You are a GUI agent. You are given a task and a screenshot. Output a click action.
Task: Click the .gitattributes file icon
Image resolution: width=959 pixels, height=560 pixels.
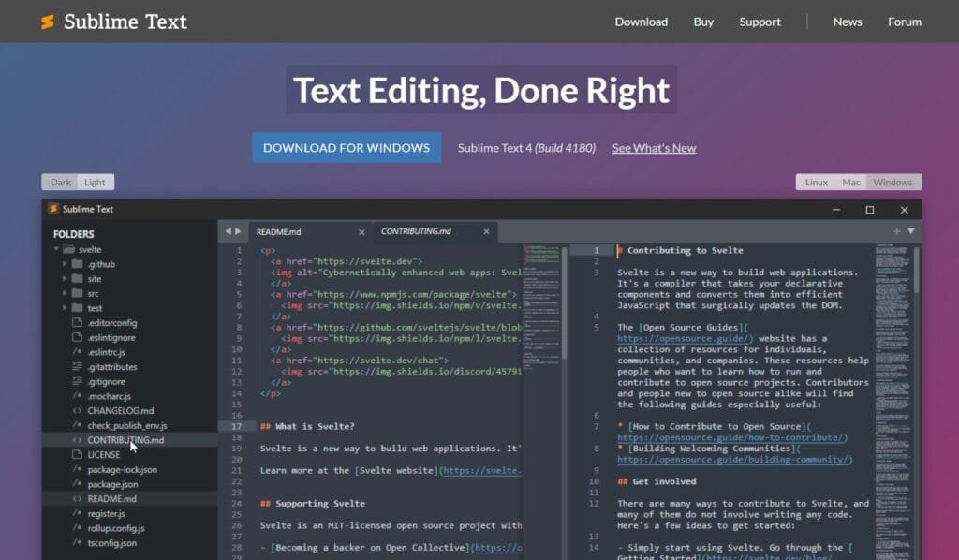tap(77, 366)
